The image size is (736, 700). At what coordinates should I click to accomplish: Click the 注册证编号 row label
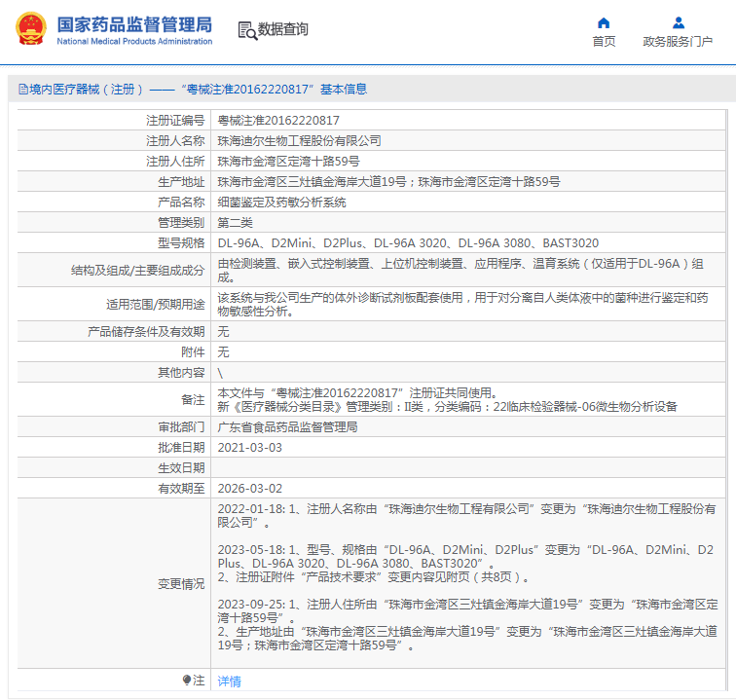tap(175, 121)
